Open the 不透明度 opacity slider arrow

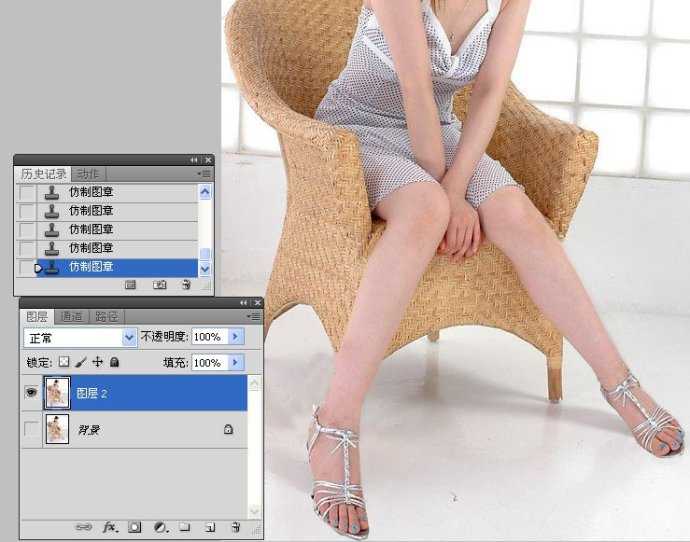235,337
